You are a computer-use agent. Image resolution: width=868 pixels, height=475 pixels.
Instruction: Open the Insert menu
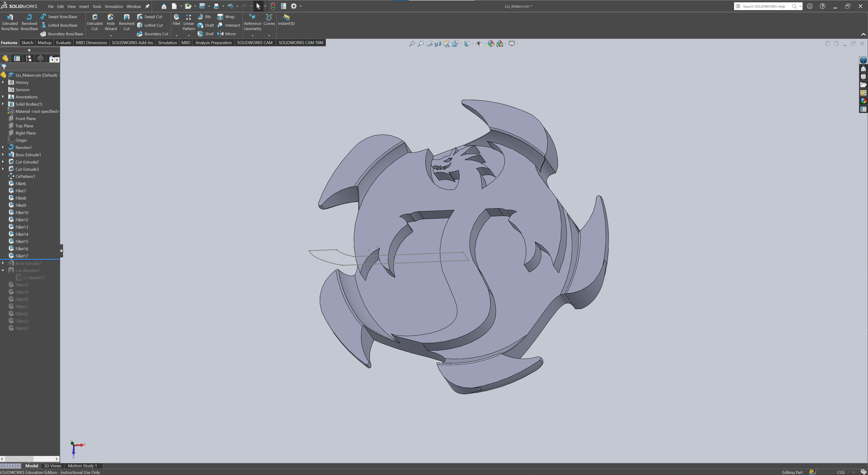pos(84,6)
